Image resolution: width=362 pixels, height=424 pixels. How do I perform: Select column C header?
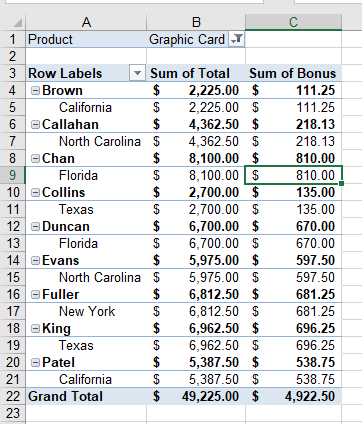click(293, 22)
